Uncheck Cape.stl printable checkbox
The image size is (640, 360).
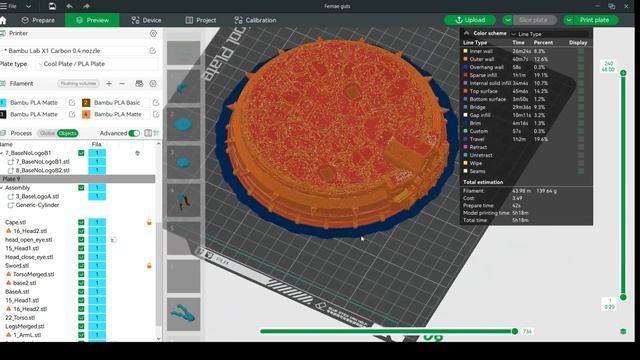pos(81,222)
